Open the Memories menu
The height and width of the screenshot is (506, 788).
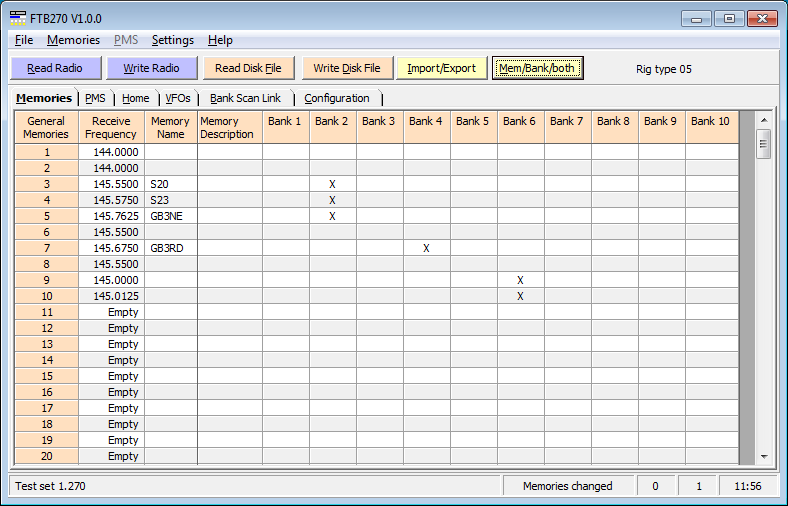pyautogui.click(x=73, y=40)
